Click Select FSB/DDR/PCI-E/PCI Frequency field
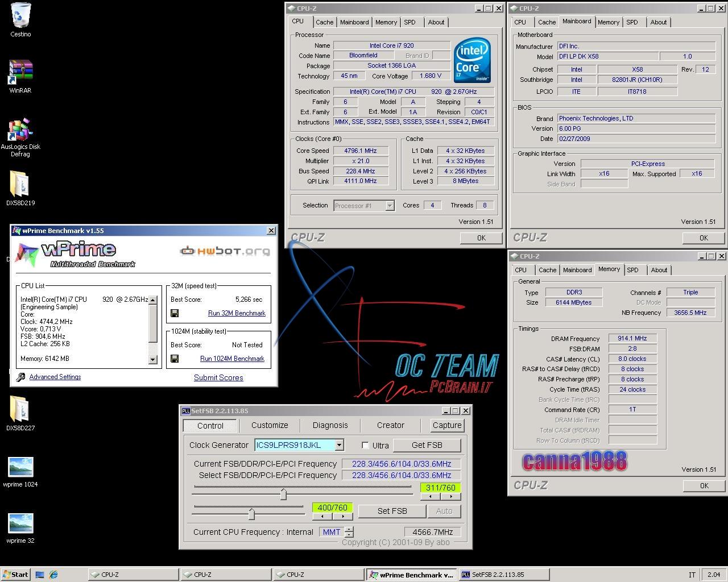The image size is (728, 582). (x=401, y=475)
